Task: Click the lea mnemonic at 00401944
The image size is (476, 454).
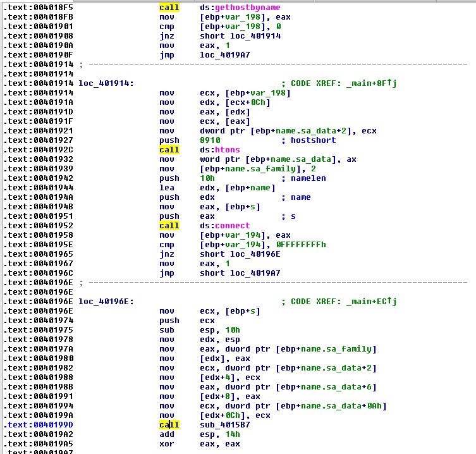Action: coord(166,188)
